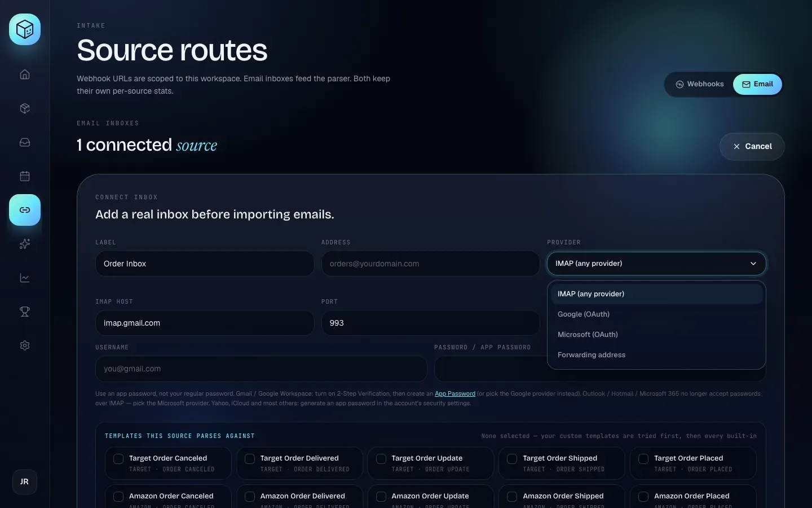Open the home icon in sidebar
The height and width of the screenshot is (508, 812).
point(25,75)
